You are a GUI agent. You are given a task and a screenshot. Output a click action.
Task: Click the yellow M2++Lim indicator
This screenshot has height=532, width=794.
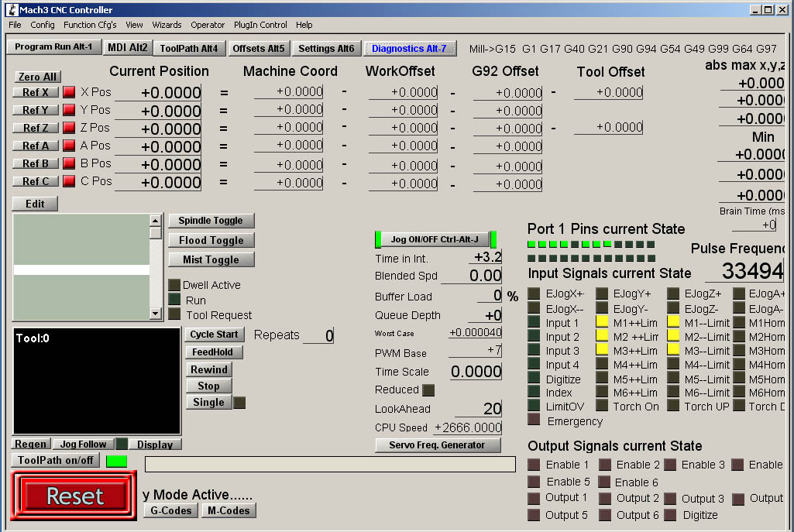602,335
